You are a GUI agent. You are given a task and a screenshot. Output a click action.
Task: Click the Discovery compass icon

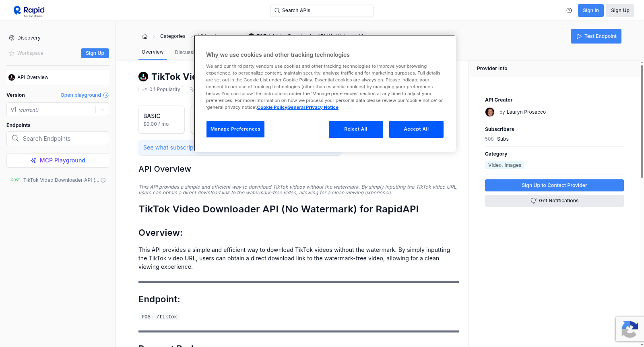(x=12, y=38)
